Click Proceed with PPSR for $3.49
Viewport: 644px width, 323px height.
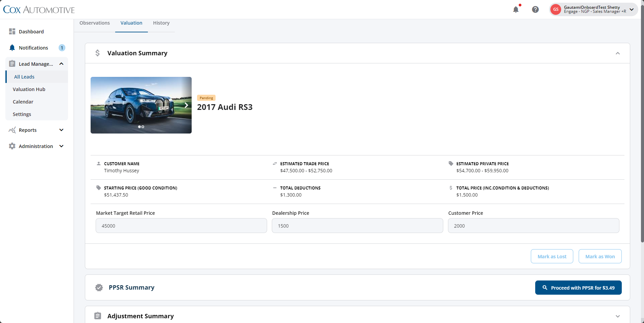(x=578, y=288)
